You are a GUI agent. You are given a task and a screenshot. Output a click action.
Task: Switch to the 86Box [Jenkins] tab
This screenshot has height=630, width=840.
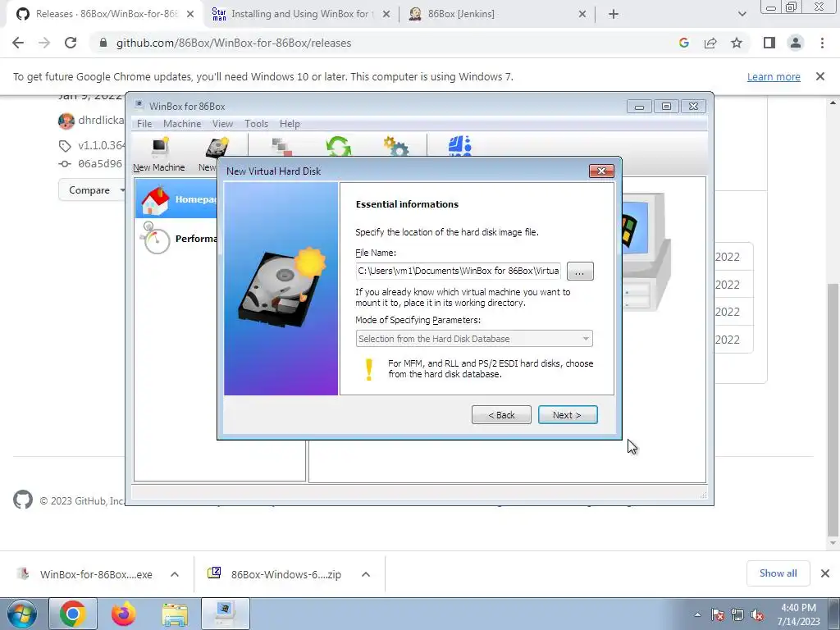coord(496,14)
